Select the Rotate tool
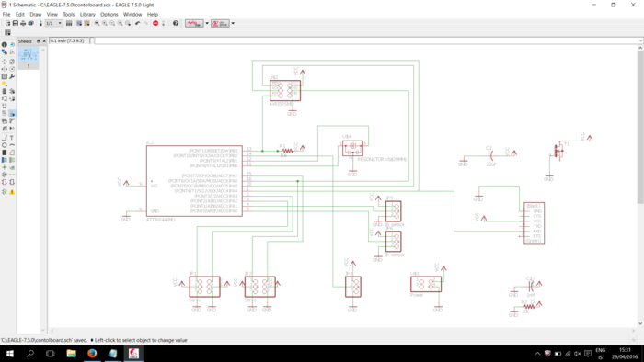Image resolution: width=644 pixels, height=362 pixels. pyautogui.click(x=12, y=69)
